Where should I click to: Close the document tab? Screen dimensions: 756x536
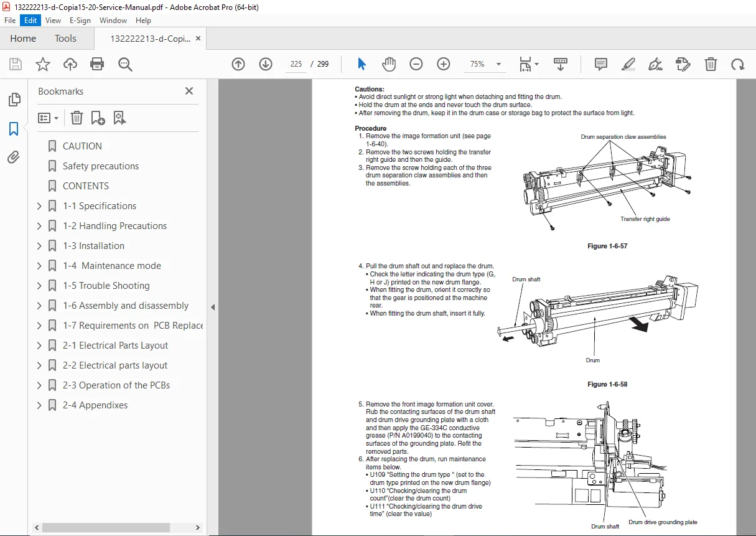coord(198,39)
